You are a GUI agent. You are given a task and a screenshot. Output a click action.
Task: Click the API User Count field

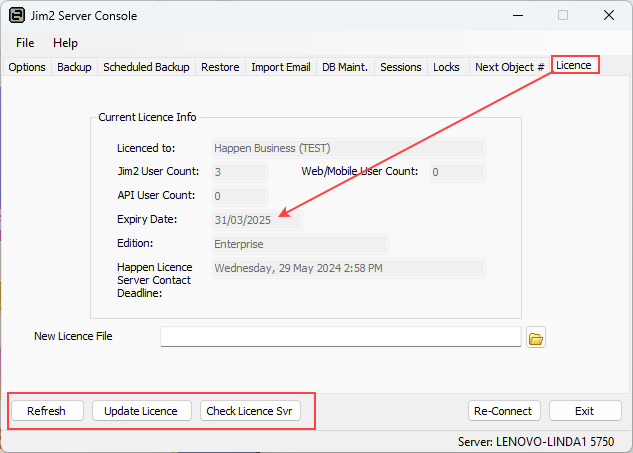click(240, 196)
